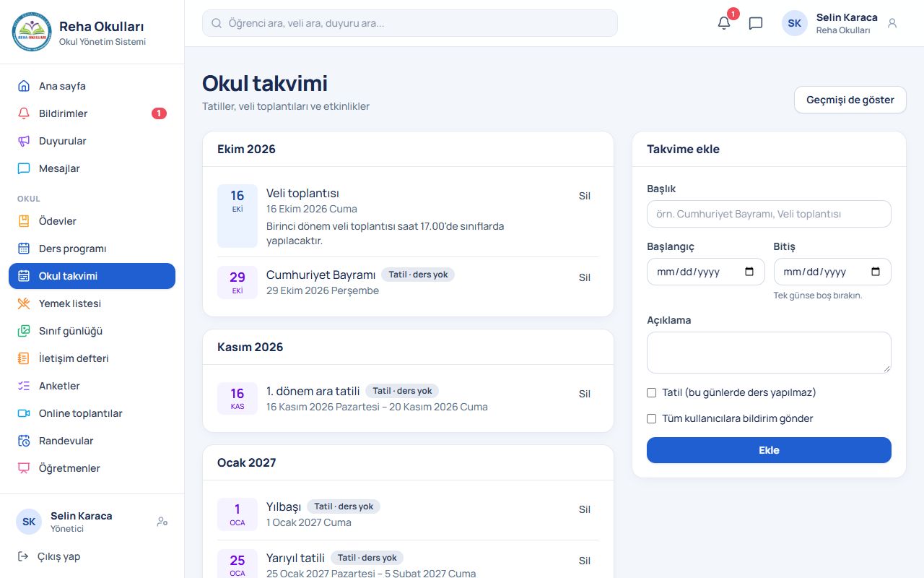Remove 1. dönem ara tatili via Sil
This screenshot has width=924, height=578.
pyautogui.click(x=585, y=394)
